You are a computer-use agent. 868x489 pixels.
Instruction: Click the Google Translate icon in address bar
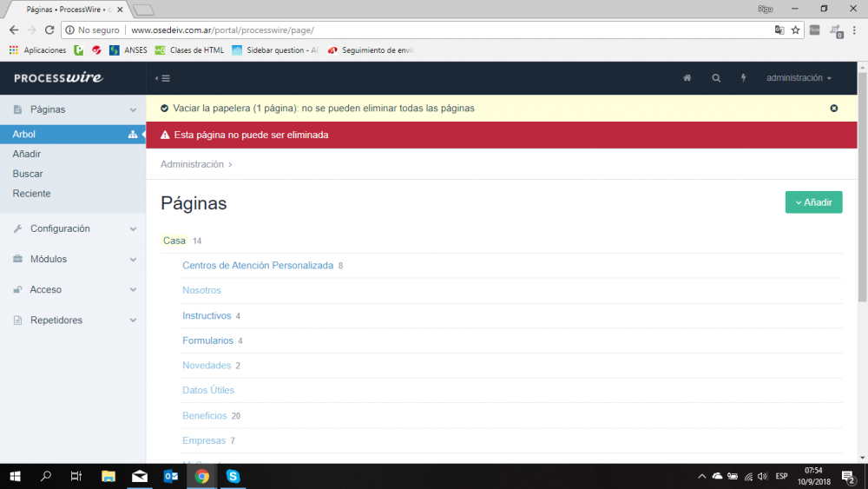point(779,30)
